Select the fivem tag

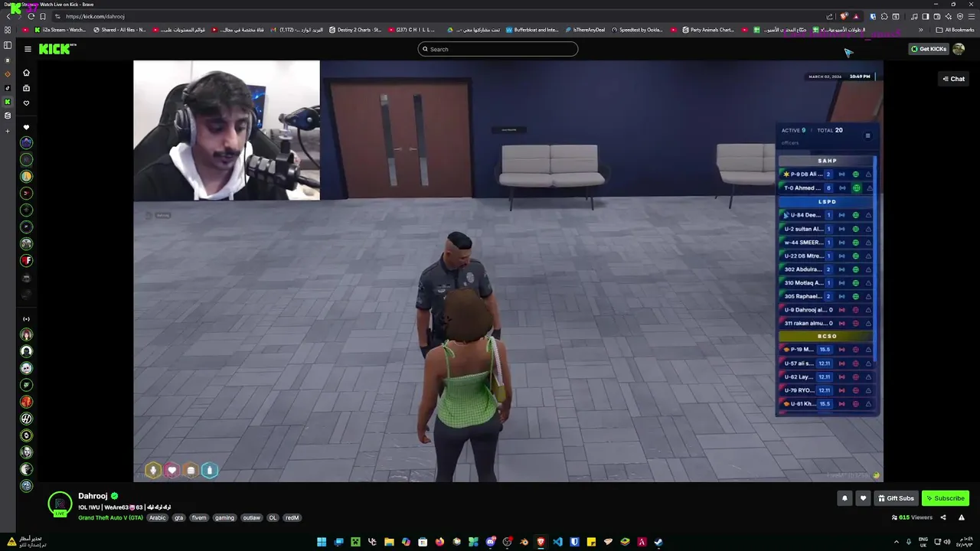pyautogui.click(x=199, y=517)
